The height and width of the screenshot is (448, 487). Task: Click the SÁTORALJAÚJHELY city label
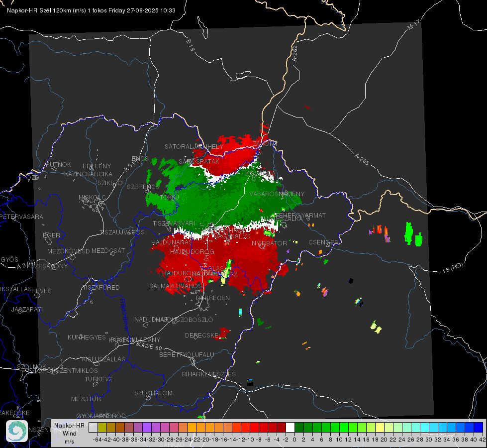tap(194, 146)
